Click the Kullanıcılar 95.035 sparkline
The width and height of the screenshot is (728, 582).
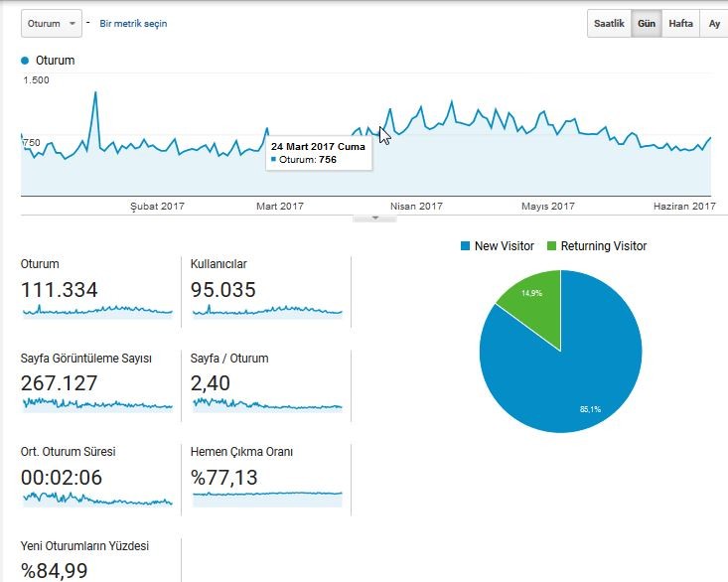tap(267, 311)
